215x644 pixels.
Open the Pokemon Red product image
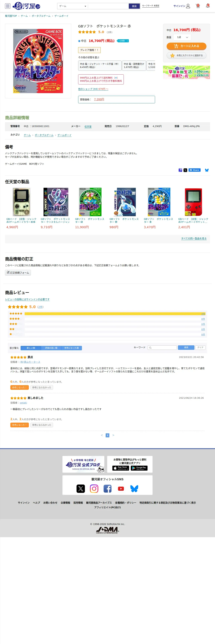point(38,61)
